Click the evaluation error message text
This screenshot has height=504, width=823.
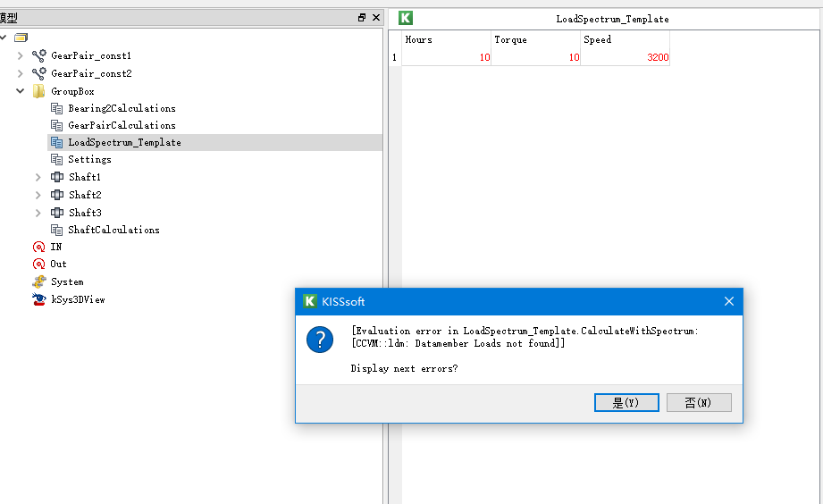pyautogui.click(x=525, y=337)
